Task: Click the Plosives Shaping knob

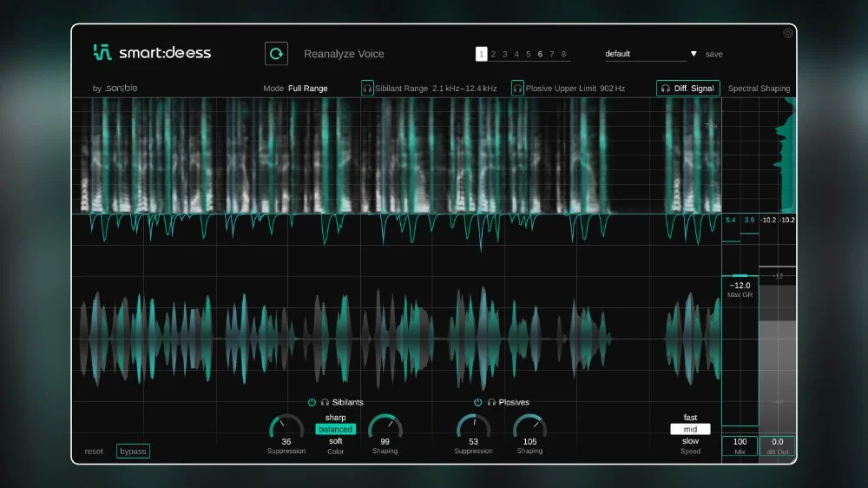Action: [x=529, y=426]
